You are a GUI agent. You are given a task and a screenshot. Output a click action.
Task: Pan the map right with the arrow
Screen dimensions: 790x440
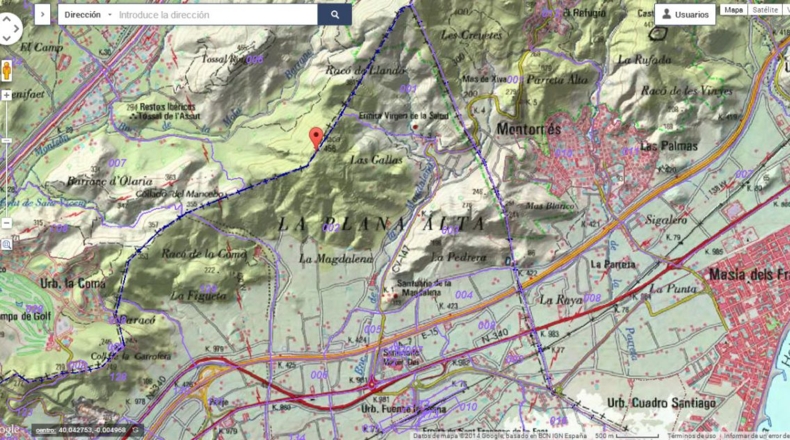pyautogui.click(x=16, y=29)
